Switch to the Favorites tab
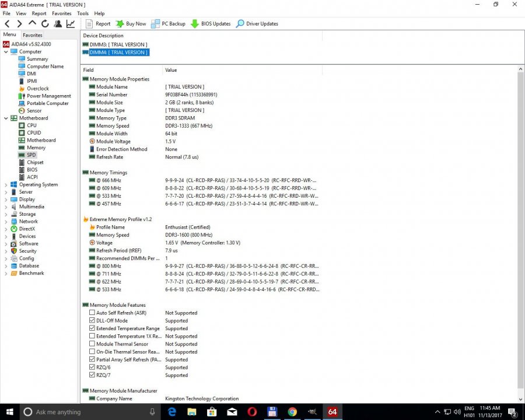 click(x=33, y=35)
